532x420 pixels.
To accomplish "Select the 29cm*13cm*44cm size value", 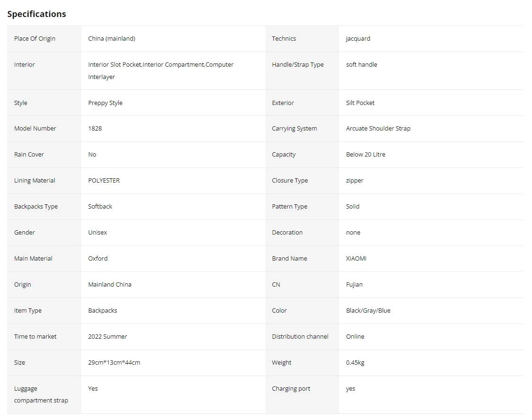I will (114, 362).
